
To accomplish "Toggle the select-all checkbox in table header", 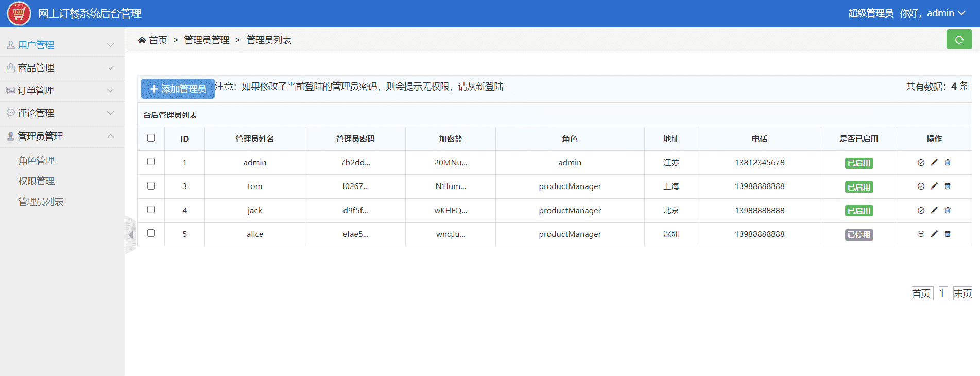I will coord(151,138).
